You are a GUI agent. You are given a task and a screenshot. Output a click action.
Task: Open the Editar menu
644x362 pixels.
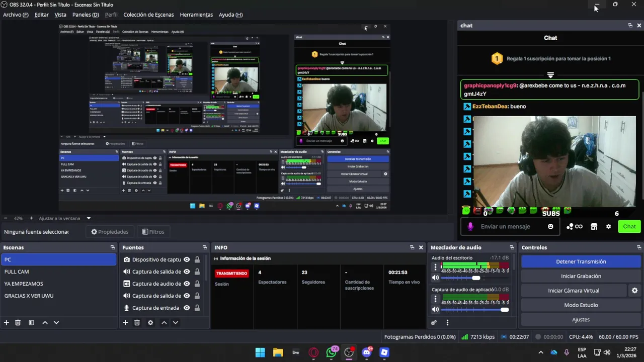click(41, 15)
